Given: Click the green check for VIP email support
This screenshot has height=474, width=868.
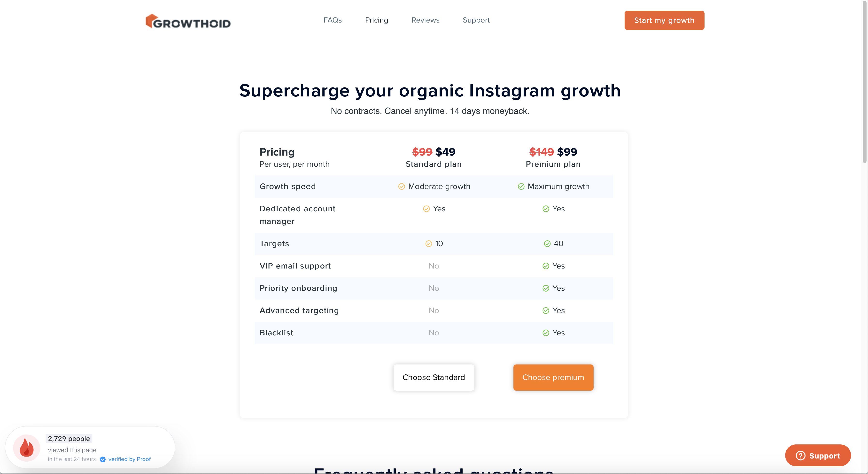Looking at the screenshot, I should click(546, 266).
